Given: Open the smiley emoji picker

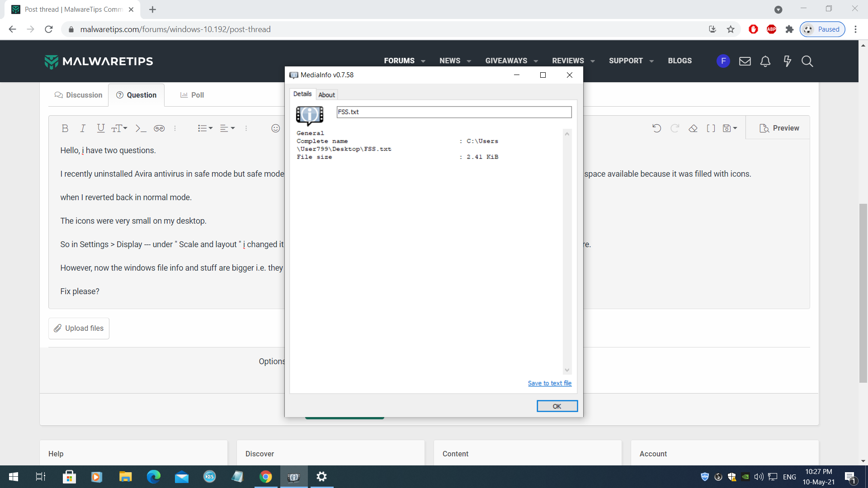Looking at the screenshot, I should (275, 128).
